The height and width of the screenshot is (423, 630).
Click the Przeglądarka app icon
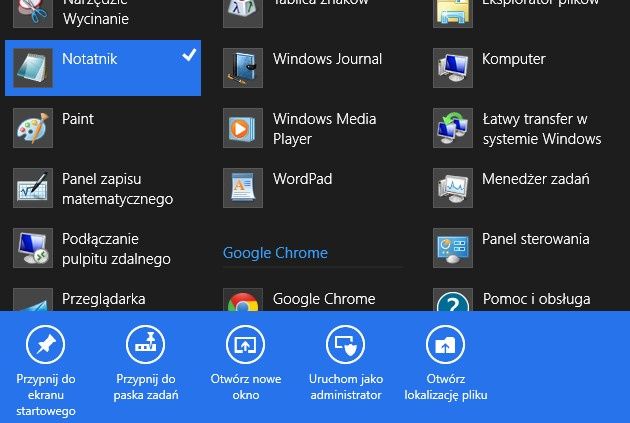[x=33, y=300]
